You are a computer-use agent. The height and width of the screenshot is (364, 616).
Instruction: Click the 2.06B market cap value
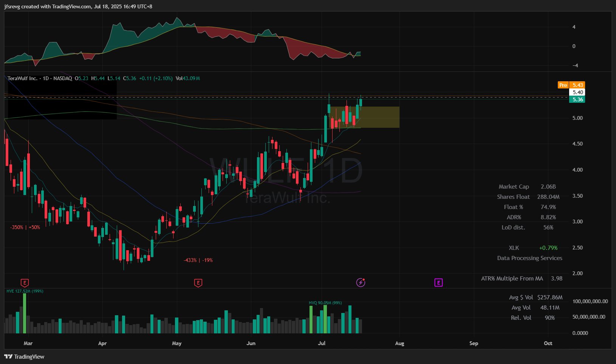pyautogui.click(x=548, y=186)
